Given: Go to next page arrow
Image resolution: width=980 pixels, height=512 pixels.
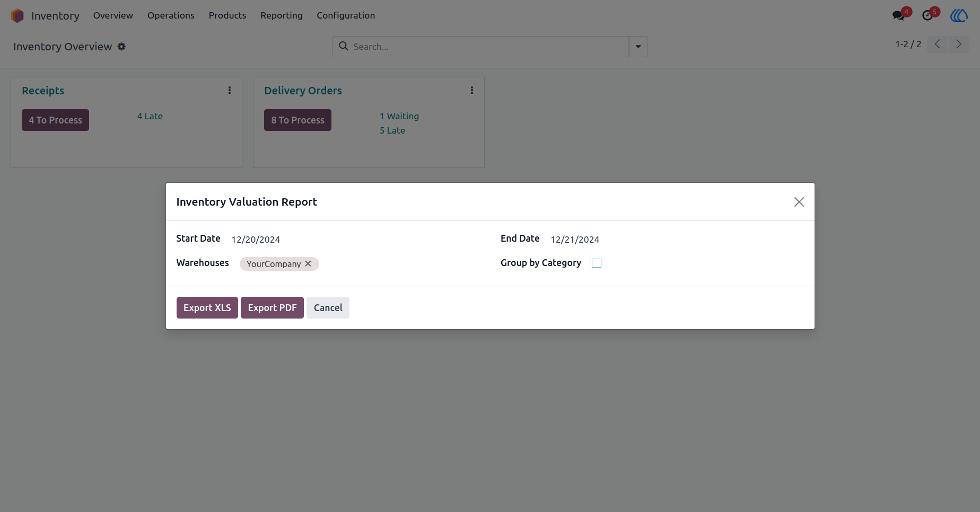Looking at the screenshot, I should point(959,44).
